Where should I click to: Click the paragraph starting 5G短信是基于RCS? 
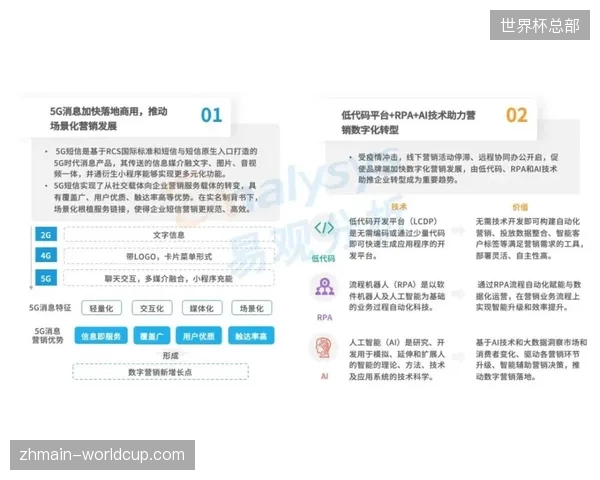click(154, 163)
